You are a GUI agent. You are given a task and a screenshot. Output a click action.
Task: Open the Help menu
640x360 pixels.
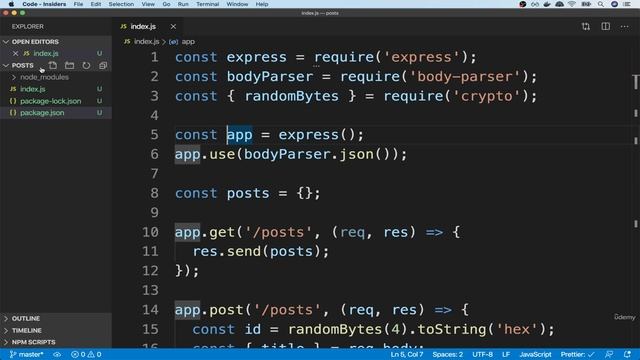point(262,4)
